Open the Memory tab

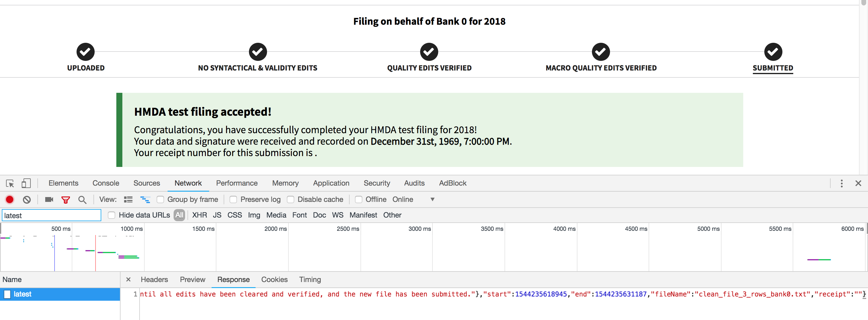click(285, 183)
